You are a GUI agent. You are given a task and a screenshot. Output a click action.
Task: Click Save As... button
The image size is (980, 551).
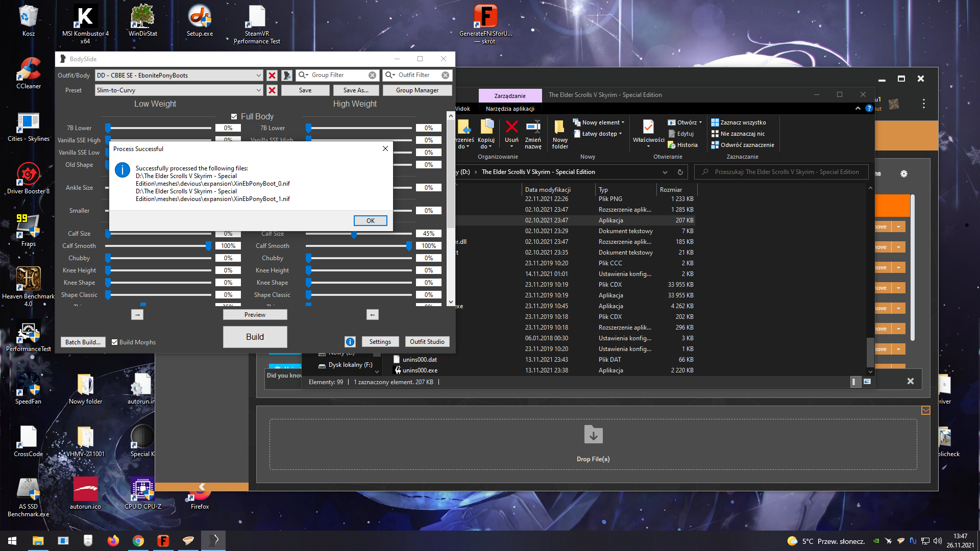tap(356, 90)
